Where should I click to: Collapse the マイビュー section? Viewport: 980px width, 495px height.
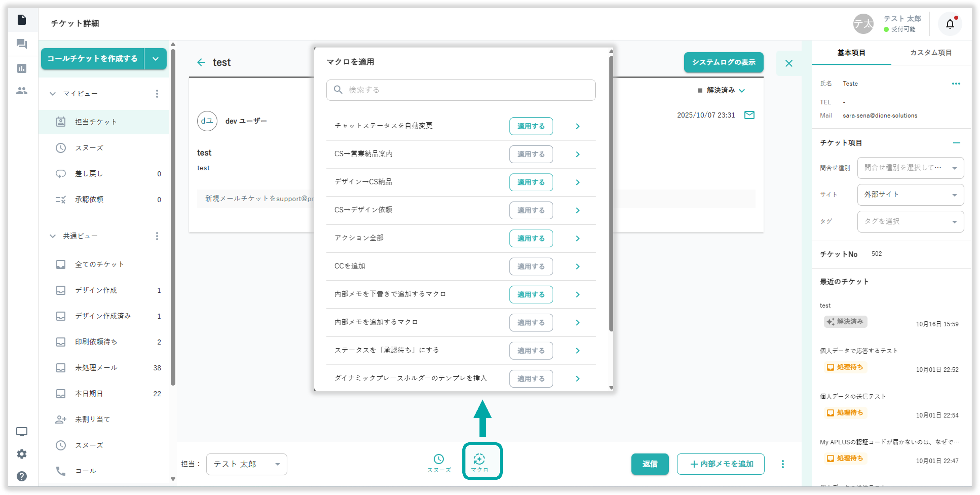(x=53, y=94)
